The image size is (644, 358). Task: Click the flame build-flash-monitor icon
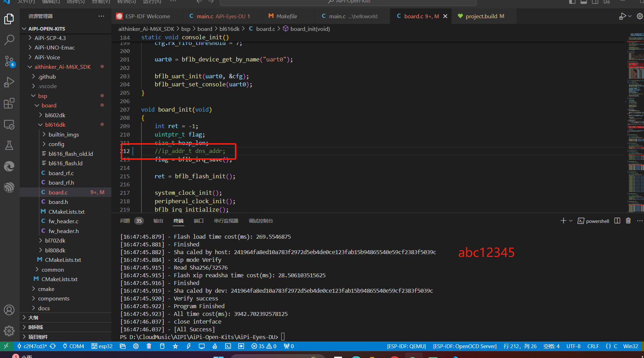pyautogui.click(x=215, y=346)
